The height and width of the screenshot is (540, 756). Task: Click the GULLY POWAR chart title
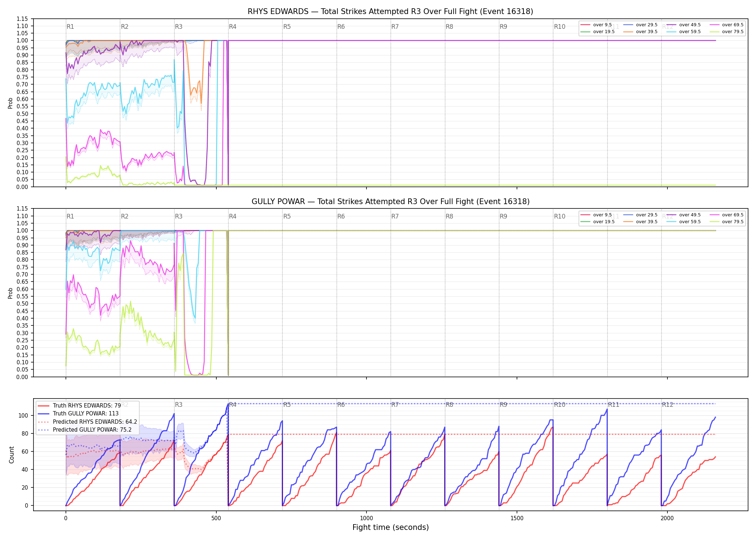390,202
